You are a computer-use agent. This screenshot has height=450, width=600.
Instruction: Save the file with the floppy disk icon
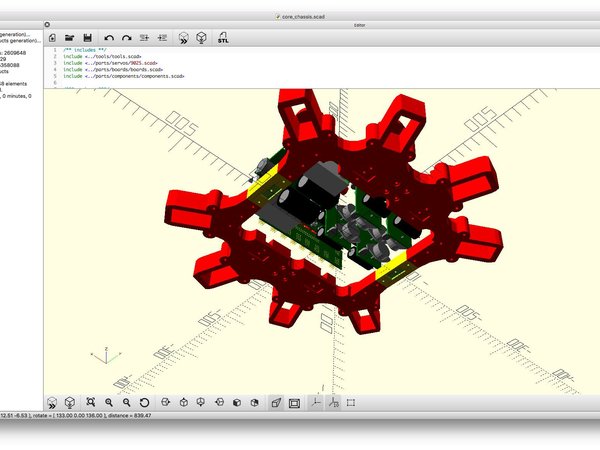(x=88, y=37)
